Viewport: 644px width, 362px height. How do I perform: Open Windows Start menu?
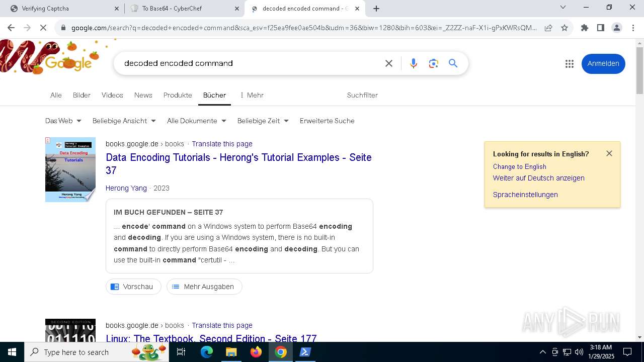12,352
